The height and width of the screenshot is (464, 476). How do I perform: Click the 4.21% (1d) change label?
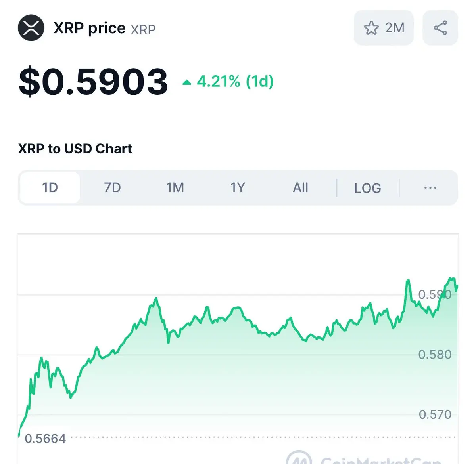point(235,82)
